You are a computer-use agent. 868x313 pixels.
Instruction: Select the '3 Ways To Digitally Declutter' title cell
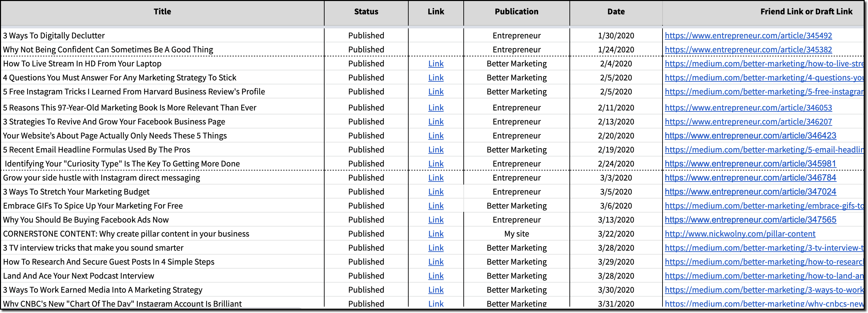click(x=162, y=36)
